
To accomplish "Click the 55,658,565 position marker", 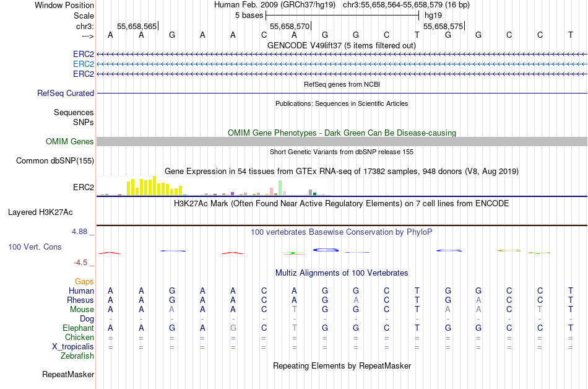I will [137, 26].
